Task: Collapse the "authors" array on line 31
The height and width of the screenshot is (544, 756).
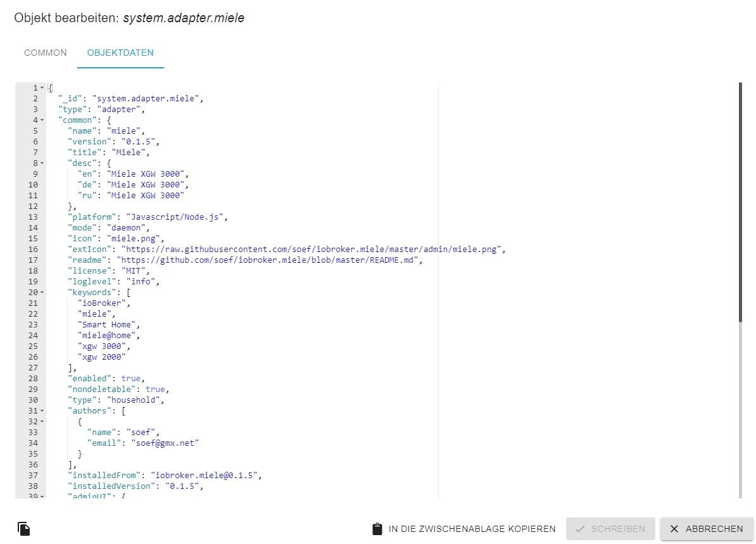Action: pos(42,411)
